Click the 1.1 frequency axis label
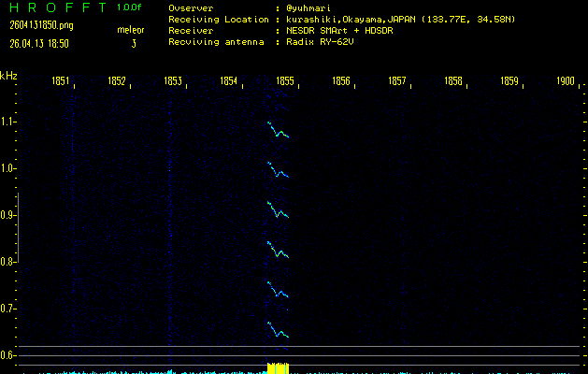The height and width of the screenshot is (374, 588). [8, 122]
